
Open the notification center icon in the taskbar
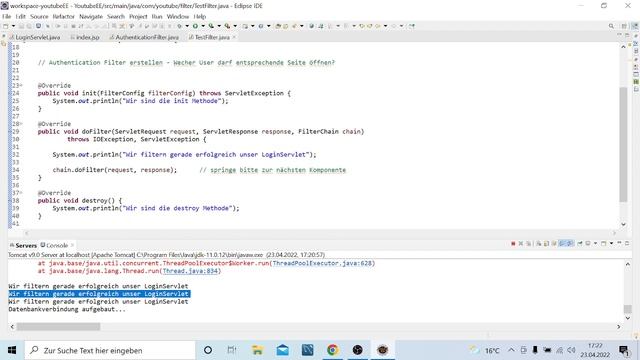click(624, 350)
